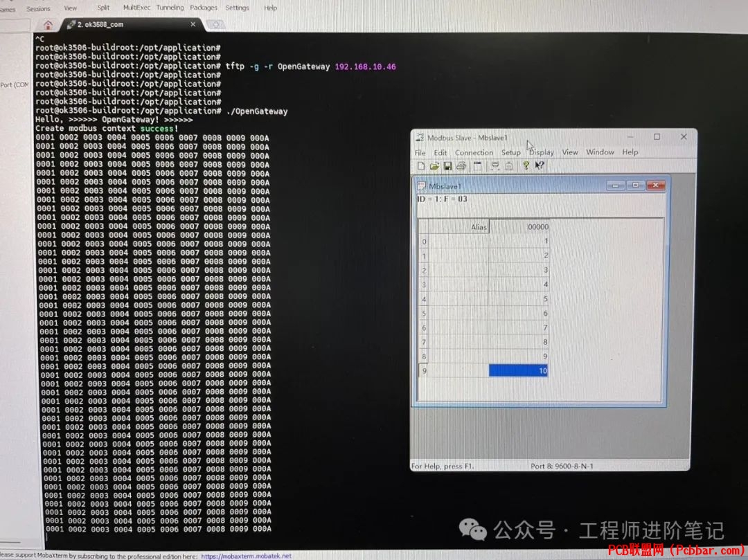Open the Help menu in MobaXterm

[271, 8]
